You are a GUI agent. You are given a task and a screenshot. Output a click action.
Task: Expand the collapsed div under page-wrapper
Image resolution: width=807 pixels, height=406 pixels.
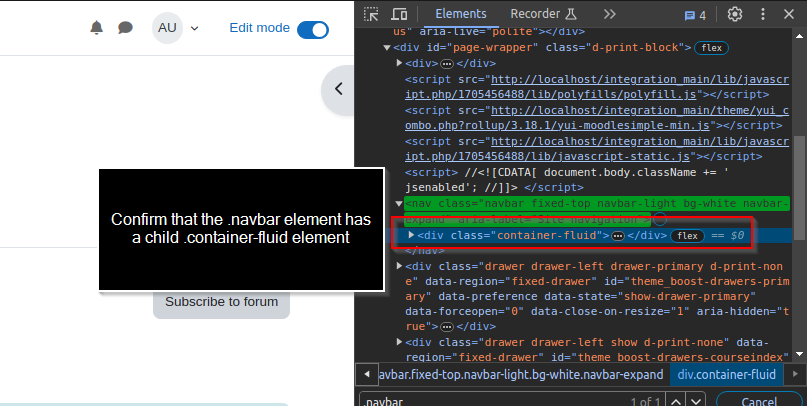tap(399, 63)
